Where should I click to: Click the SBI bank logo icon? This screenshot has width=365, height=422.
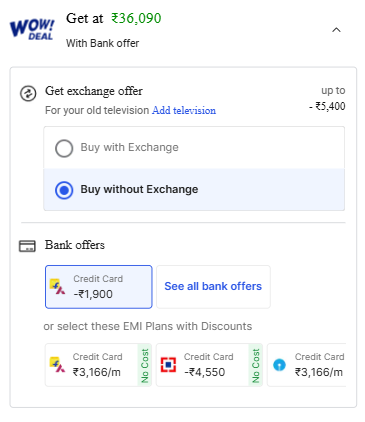(x=279, y=365)
